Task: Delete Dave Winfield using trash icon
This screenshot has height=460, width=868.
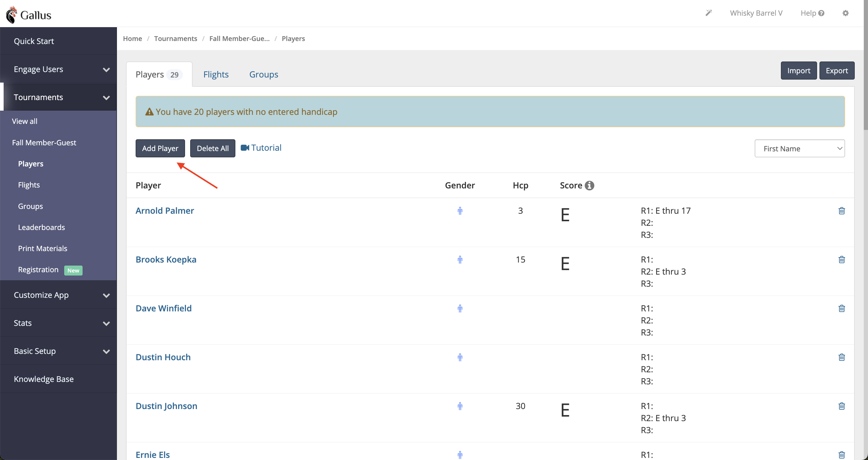Action: pos(842,308)
